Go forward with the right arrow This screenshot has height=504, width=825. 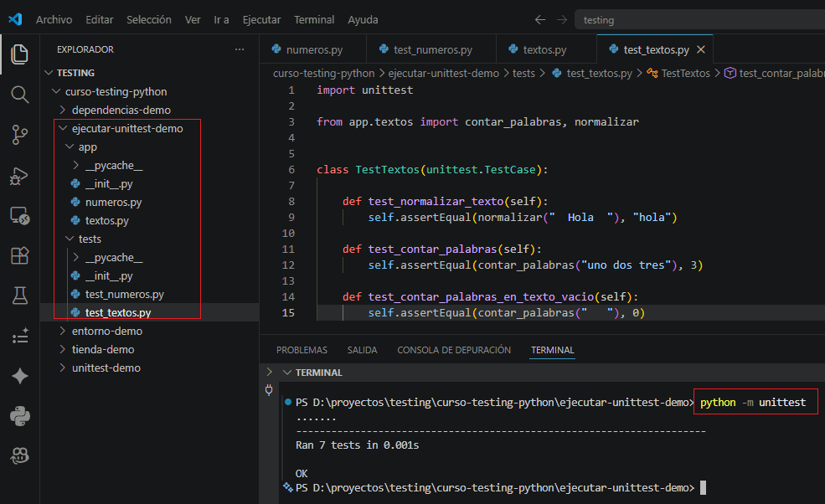[562, 19]
